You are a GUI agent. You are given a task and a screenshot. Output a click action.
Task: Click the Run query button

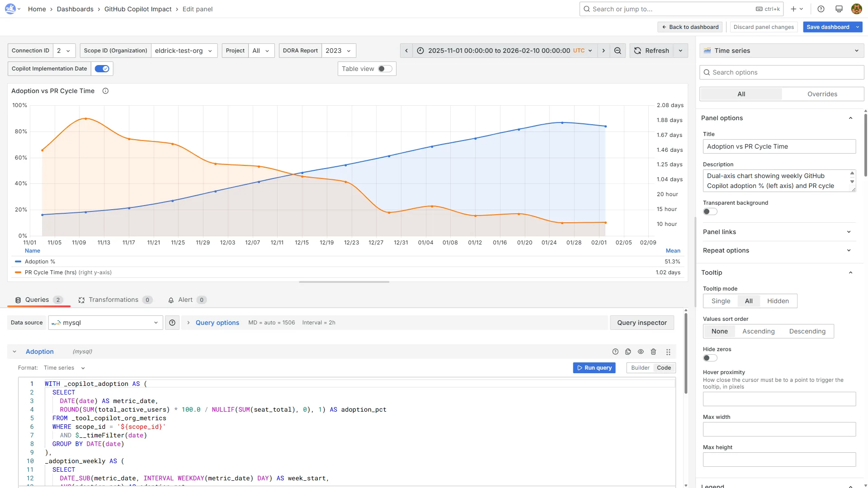point(594,368)
